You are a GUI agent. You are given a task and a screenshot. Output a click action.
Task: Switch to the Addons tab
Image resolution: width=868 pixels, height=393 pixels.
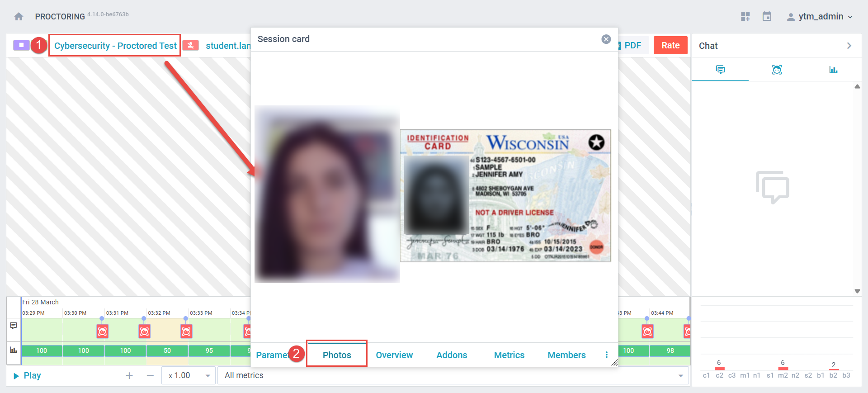[x=452, y=355]
